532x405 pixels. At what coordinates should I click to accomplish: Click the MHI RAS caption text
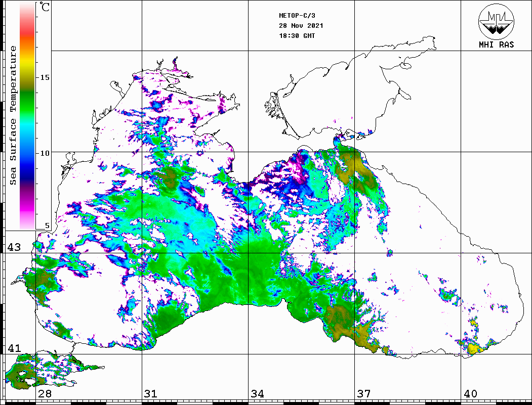tap(497, 44)
